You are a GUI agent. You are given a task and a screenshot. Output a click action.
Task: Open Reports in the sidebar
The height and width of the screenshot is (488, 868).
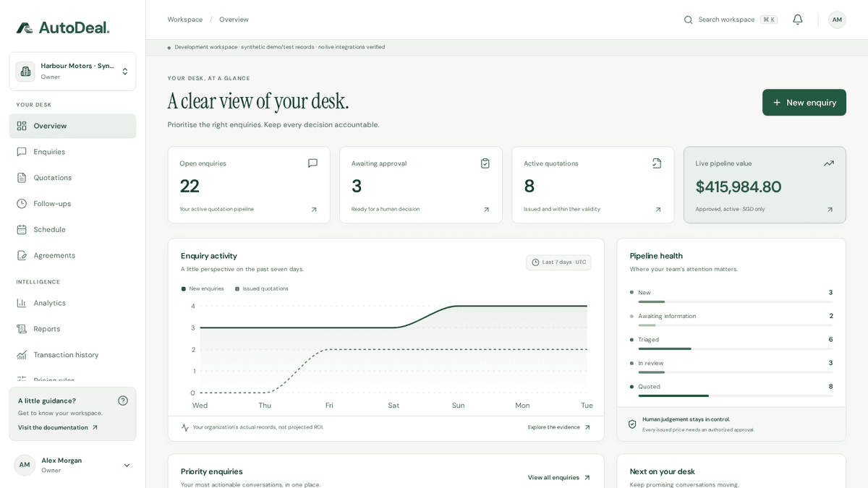(72, 329)
